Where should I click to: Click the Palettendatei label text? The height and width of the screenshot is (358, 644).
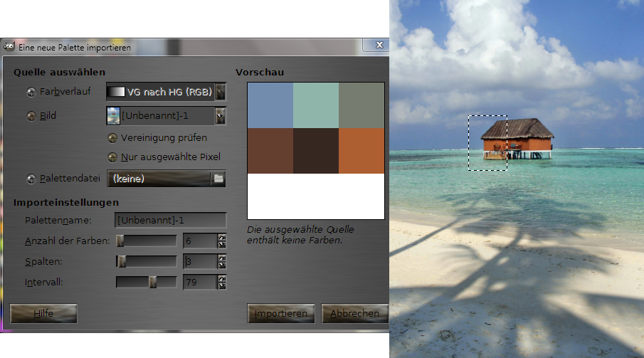[x=70, y=179]
